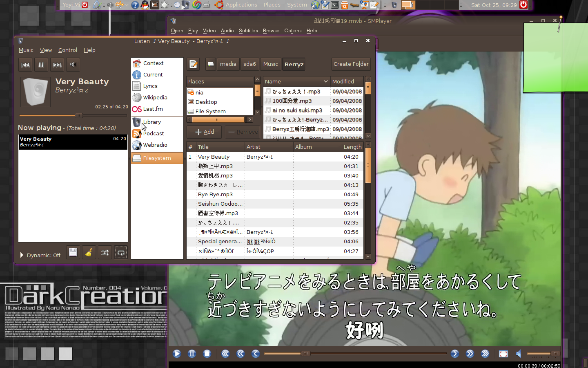
Task: Open Podcast sidebar item
Action: [157, 134]
